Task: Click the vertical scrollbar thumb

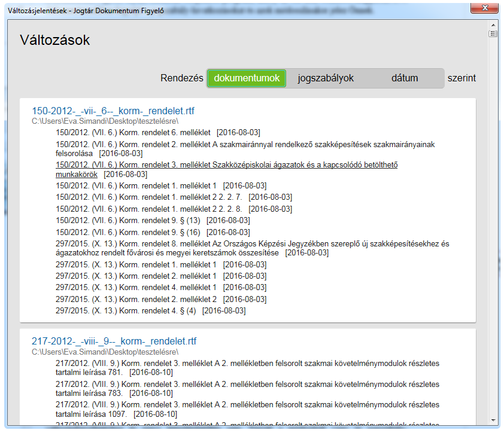Action: (x=493, y=34)
